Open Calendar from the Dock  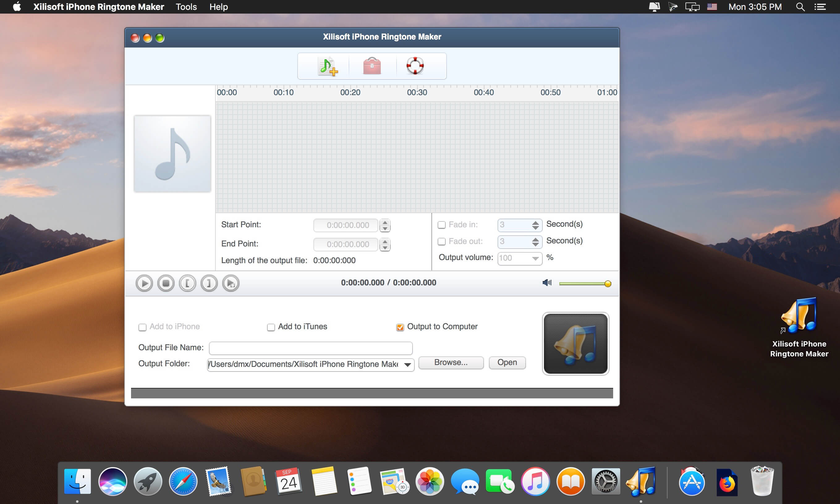(288, 481)
